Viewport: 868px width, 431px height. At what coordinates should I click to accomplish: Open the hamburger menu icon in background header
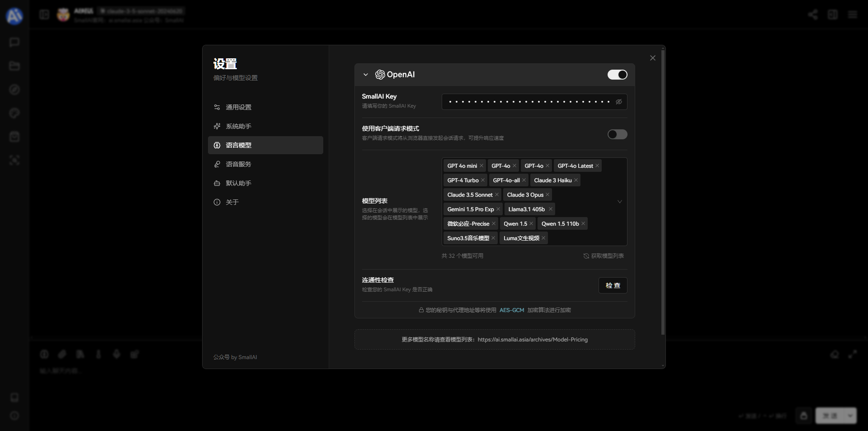pyautogui.click(x=853, y=15)
